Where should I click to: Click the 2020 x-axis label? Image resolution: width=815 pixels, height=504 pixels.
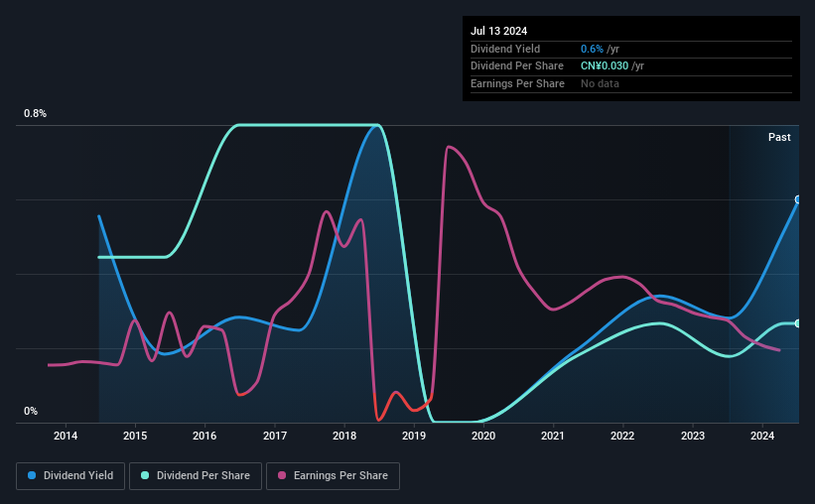[483, 436]
